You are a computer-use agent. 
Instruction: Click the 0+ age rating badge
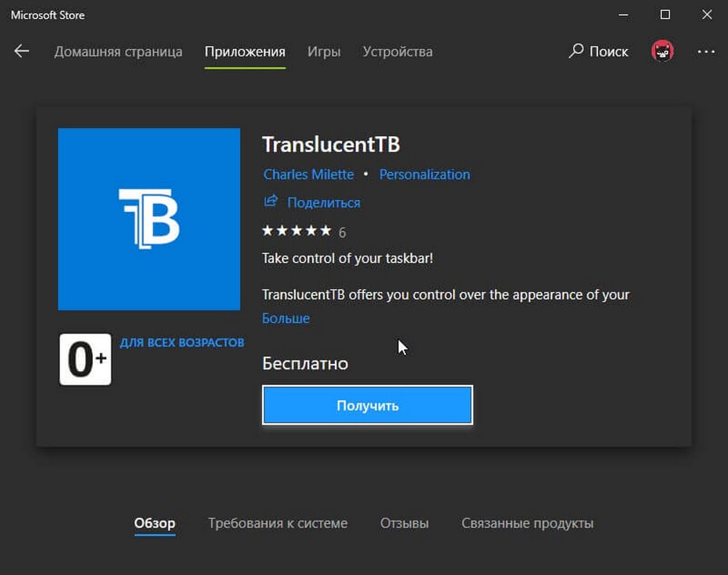click(86, 359)
